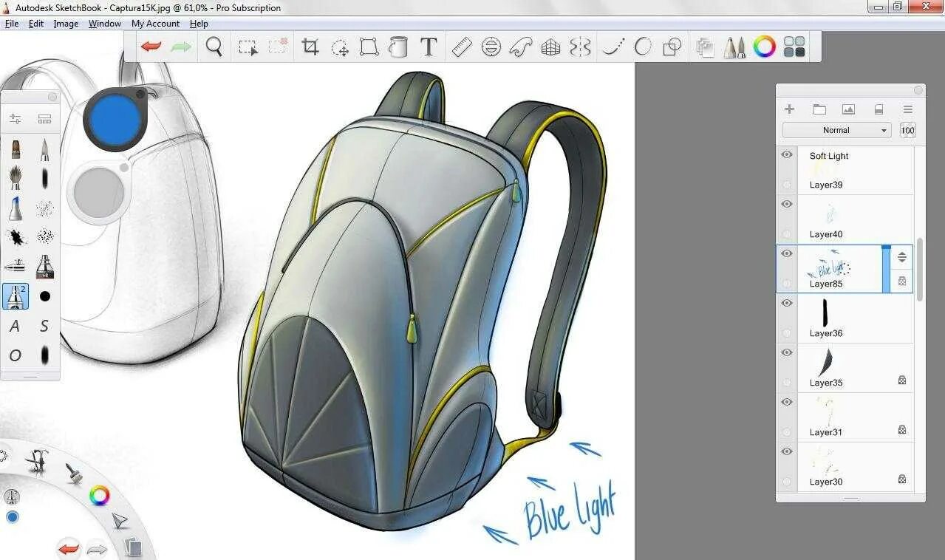This screenshot has width=945, height=560.
Task: Select the Quick Transform lasso tool
Action: point(340,47)
